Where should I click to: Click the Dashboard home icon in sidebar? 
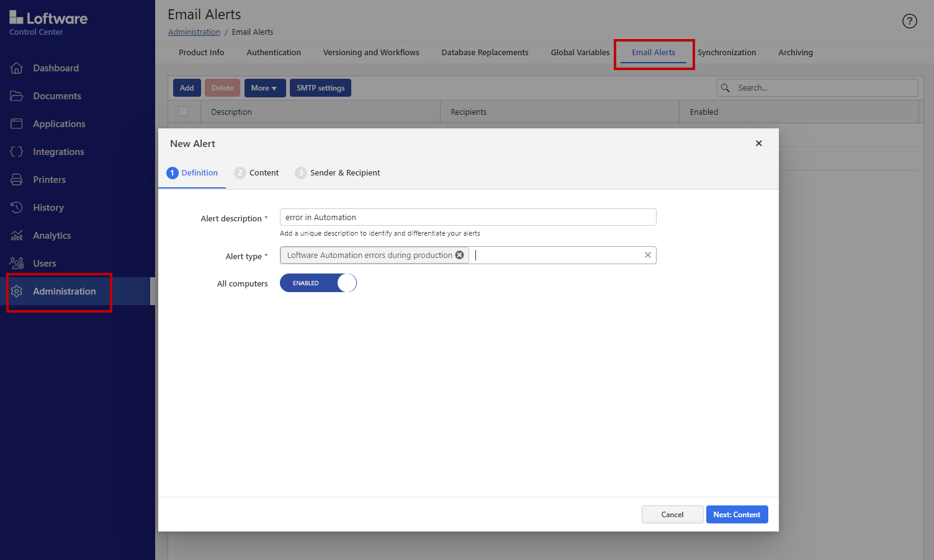pyautogui.click(x=17, y=68)
